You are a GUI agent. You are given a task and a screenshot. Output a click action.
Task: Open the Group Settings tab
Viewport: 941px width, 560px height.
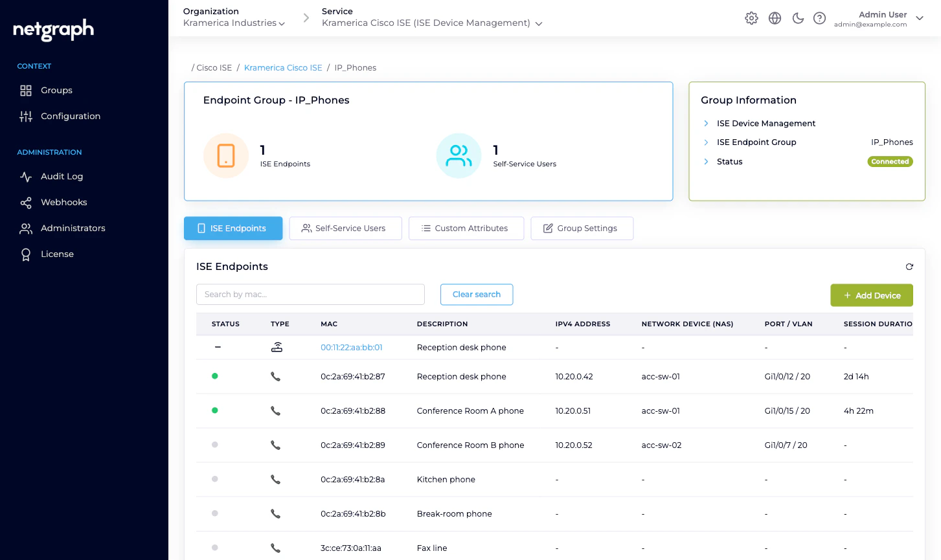pyautogui.click(x=582, y=228)
